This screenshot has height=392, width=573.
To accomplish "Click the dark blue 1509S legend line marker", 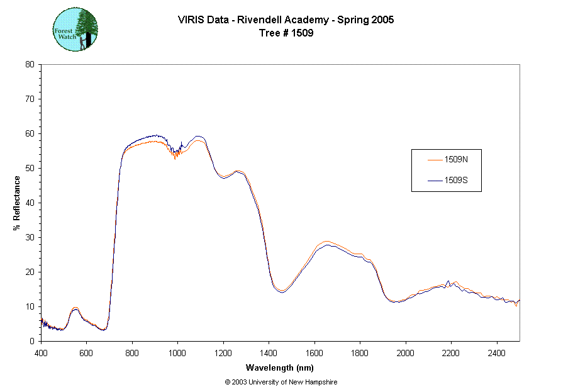I will coord(435,181).
